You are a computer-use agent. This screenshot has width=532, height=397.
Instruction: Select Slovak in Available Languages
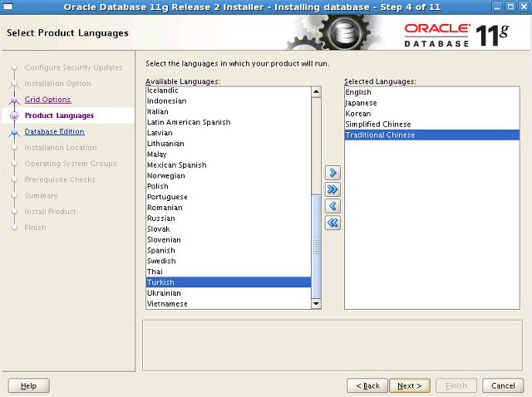coord(229,229)
